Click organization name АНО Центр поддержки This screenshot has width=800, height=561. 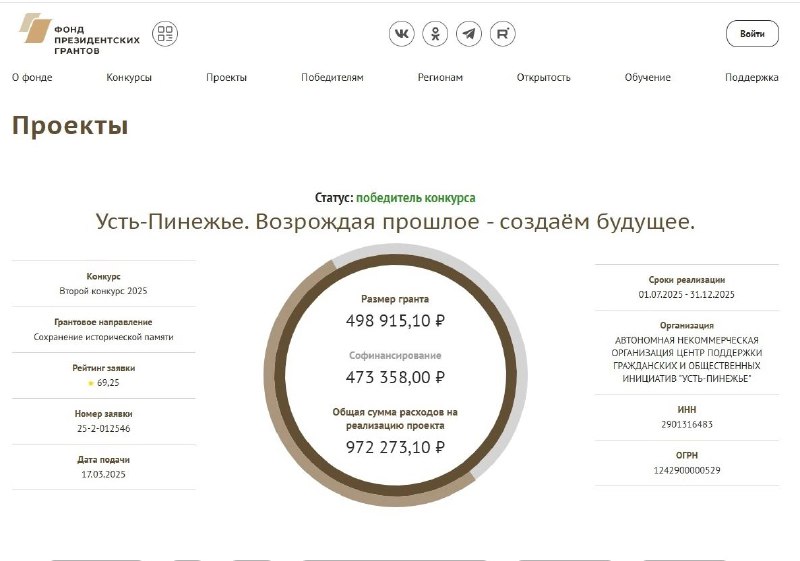tap(687, 359)
